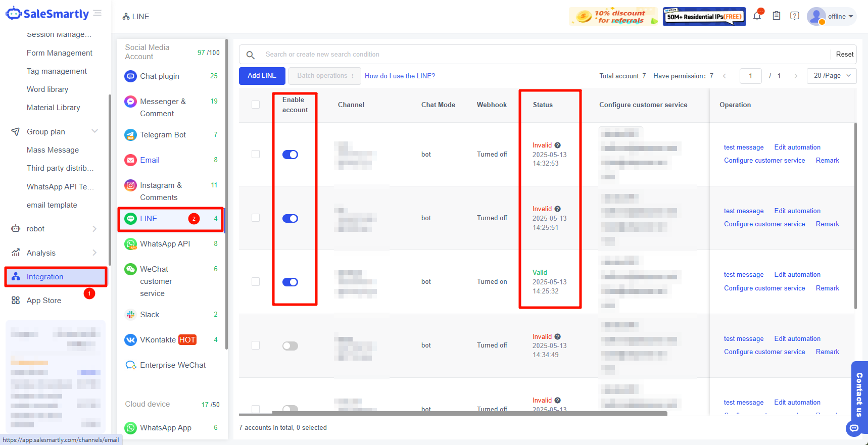Screen dimensions: 868x445
Task: Select the Messenger & Comment icon
Action: (130, 102)
